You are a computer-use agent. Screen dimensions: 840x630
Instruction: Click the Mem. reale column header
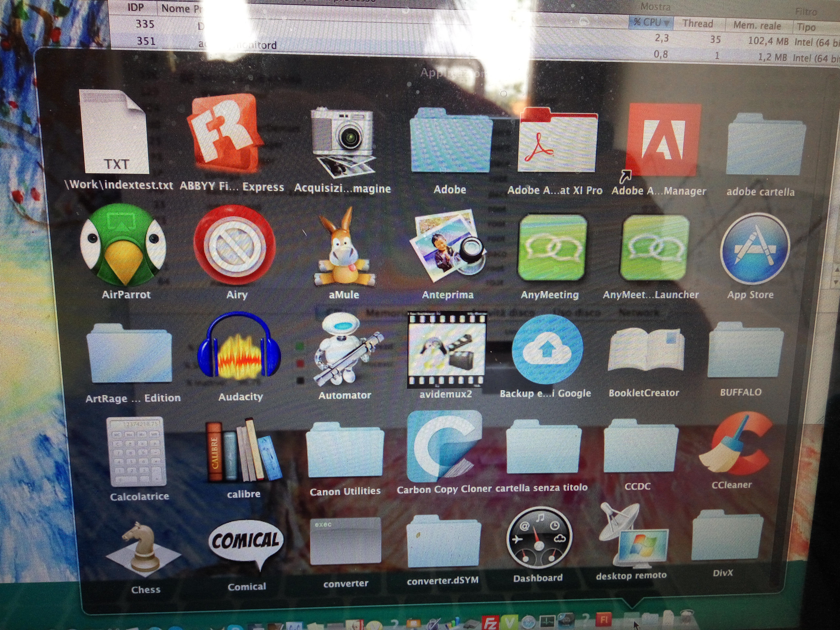(757, 26)
